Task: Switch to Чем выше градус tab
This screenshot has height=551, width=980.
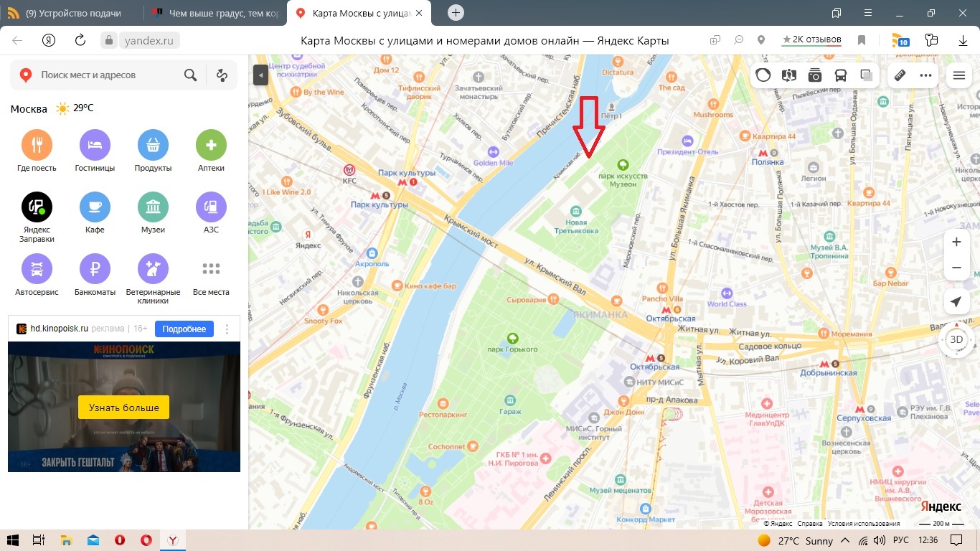Action: 215,14
